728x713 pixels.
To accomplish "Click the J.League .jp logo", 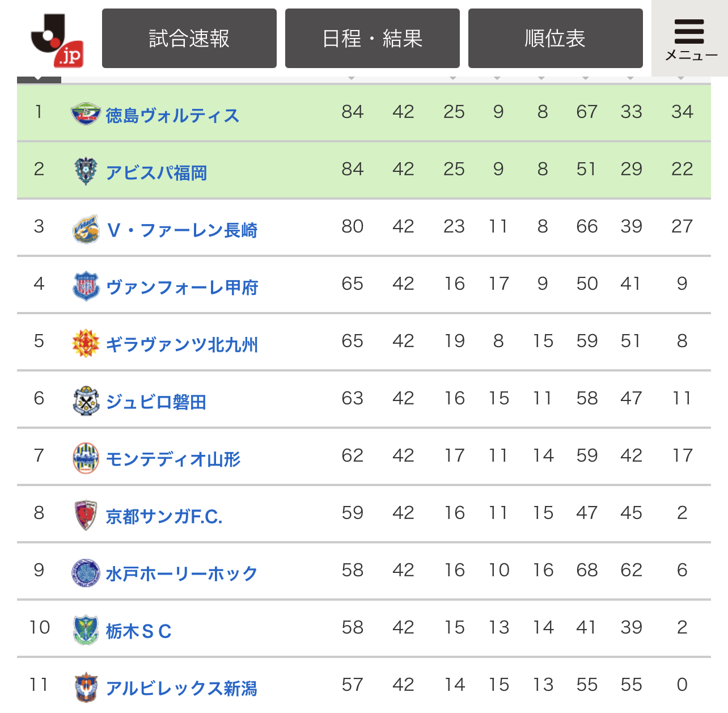I will pyautogui.click(x=57, y=39).
